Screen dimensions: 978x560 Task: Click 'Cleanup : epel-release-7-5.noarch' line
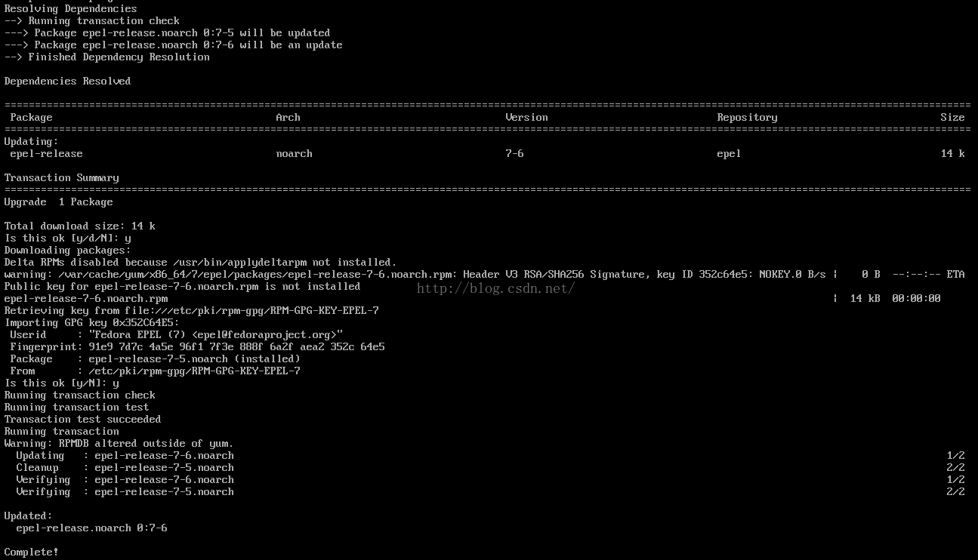pos(125,468)
